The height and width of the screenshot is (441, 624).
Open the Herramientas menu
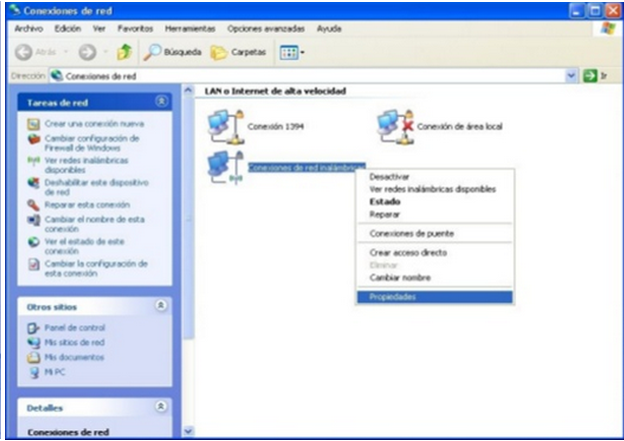pos(190,29)
